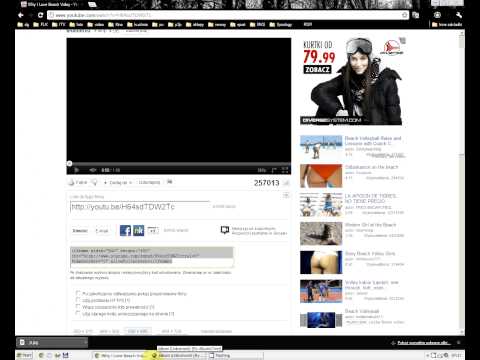Open the video quality dropdown in the player

[262, 170]
